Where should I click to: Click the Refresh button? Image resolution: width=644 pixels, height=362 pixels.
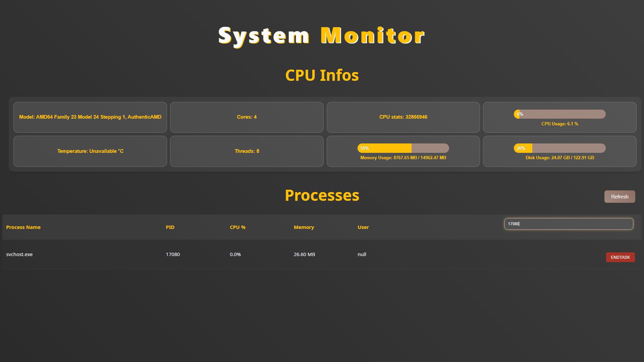pos(620,197)
